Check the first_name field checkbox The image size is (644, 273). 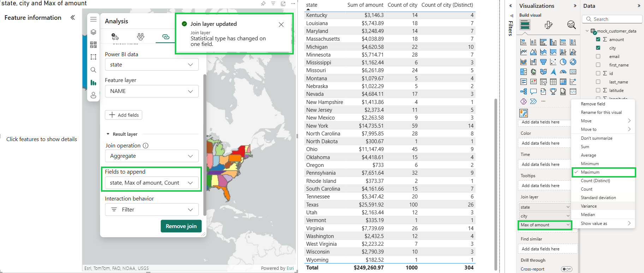(x=598, y=65)
